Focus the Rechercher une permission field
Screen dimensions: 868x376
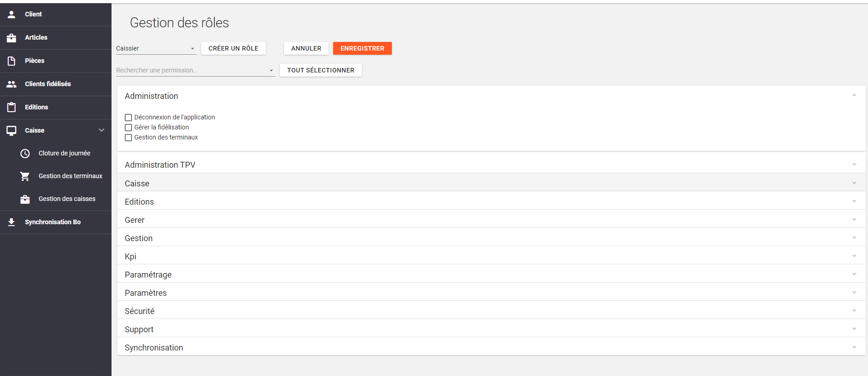coord(191,70)
